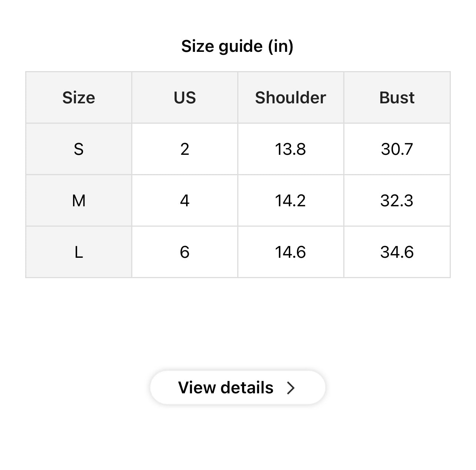This screenshot has width=476, height=470.
Task: Open the View details button
Action: (238, 388)
